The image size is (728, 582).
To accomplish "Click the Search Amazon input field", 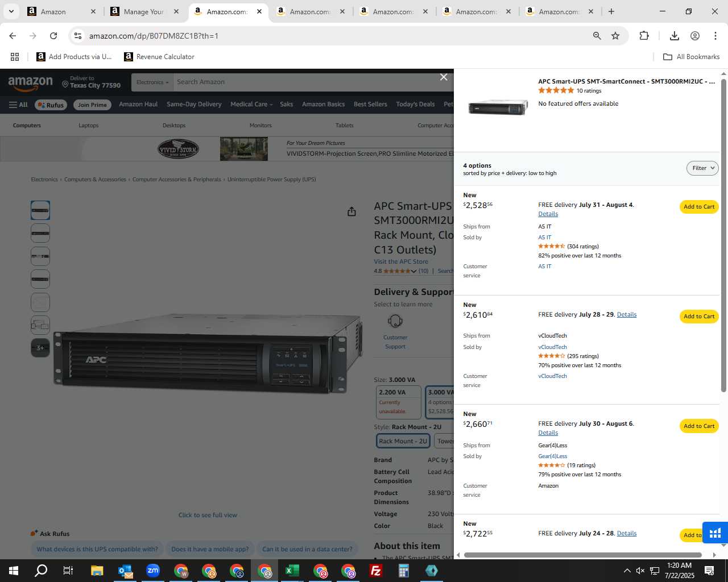I will pyautogui.click(x=313, y=82).
